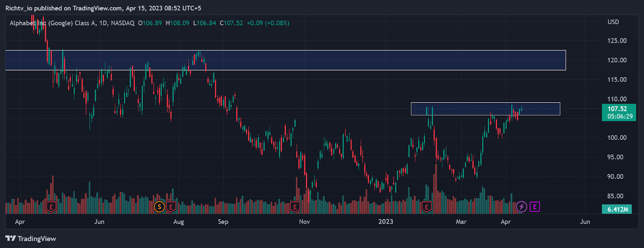Click the current price tag 107.52

point(619,113)
